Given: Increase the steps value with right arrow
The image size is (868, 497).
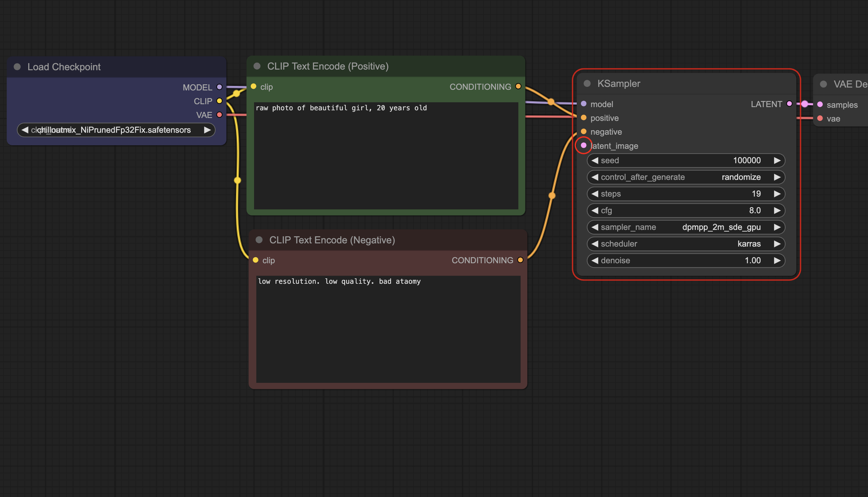Looking at the screenshot, I should pyautogui.click(x=777, y=194).
